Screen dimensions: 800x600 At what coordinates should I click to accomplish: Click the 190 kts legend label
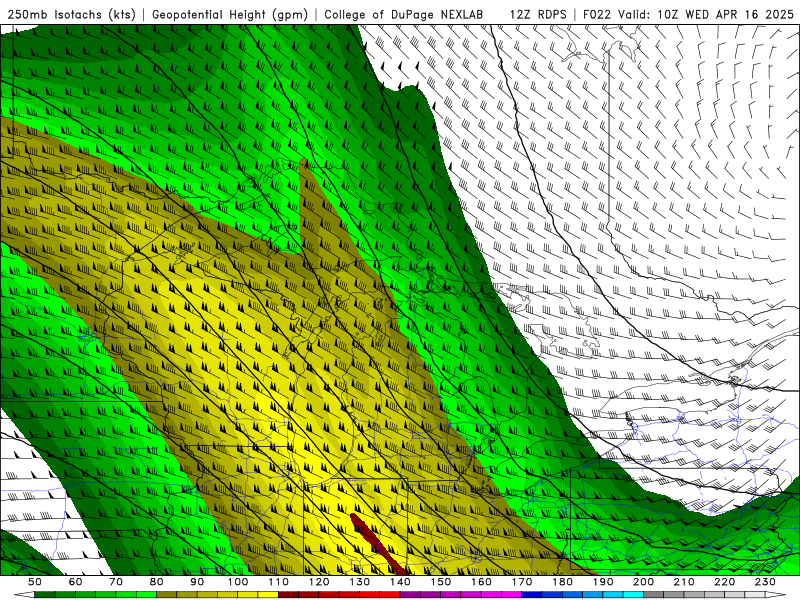point(603,582)
